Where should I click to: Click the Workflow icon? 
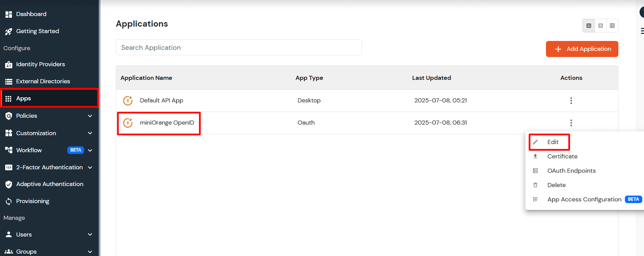9,150
